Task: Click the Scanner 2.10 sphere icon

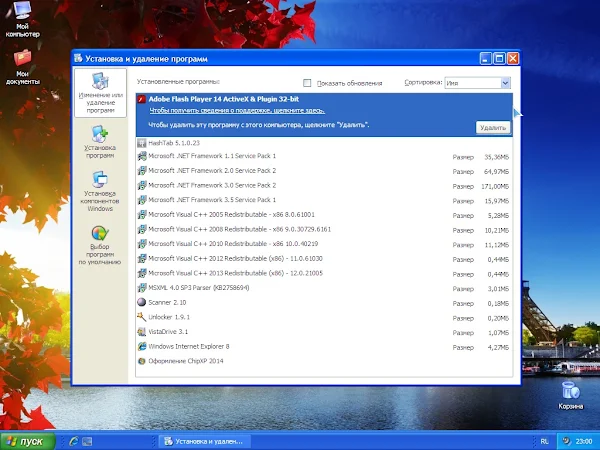Action: 142,302
